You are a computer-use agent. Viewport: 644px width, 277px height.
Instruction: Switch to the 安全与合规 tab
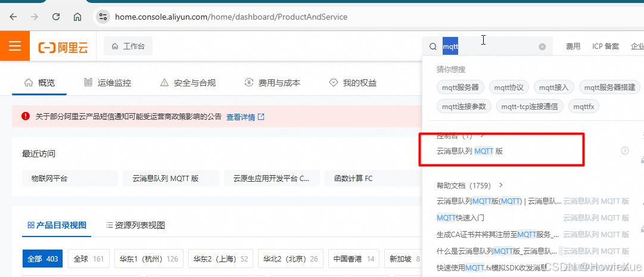tap(188, 83)
